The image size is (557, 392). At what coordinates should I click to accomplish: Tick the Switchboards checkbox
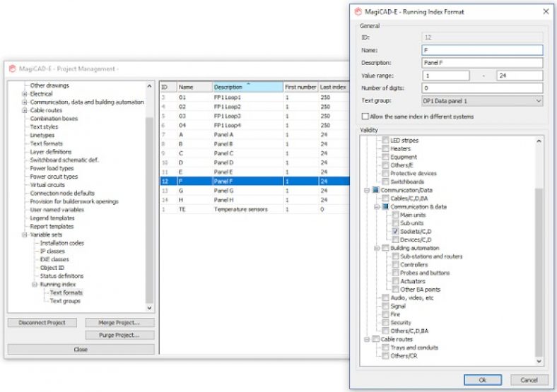(385, 182)
